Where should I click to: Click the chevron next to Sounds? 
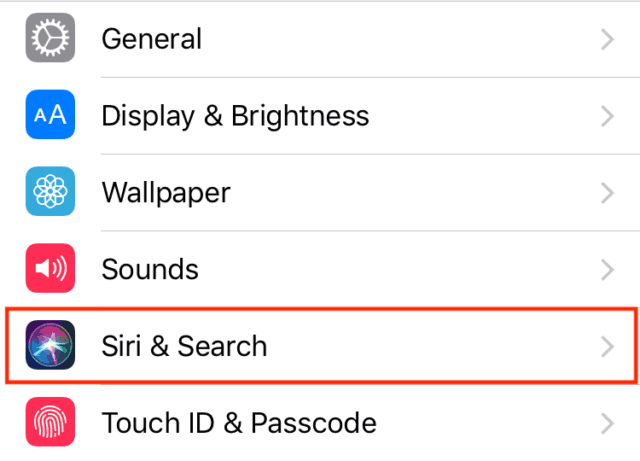tap(606, 269)
